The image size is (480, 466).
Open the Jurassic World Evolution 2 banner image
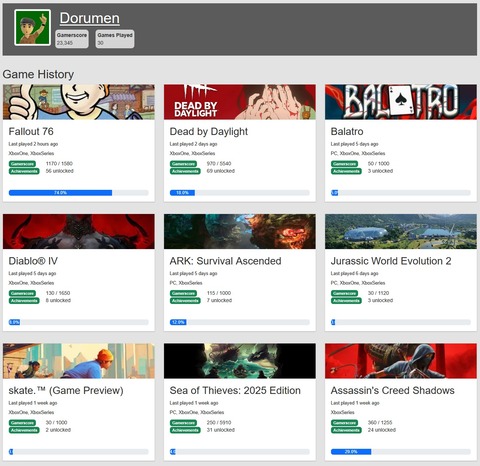pos(401,231)
